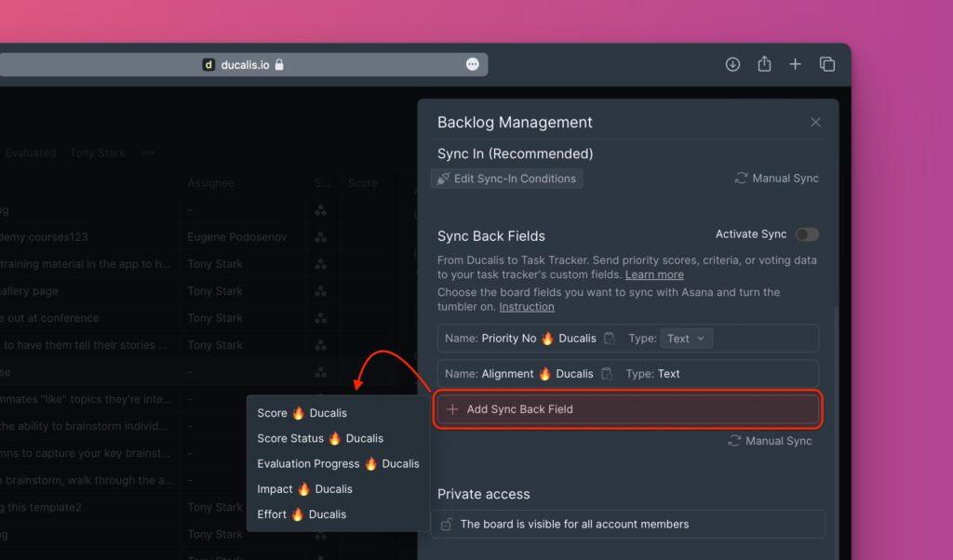Click Tony Stark in the "allery page" row
953x560 pixels.
pyautogui.click(x=215, y=291)
